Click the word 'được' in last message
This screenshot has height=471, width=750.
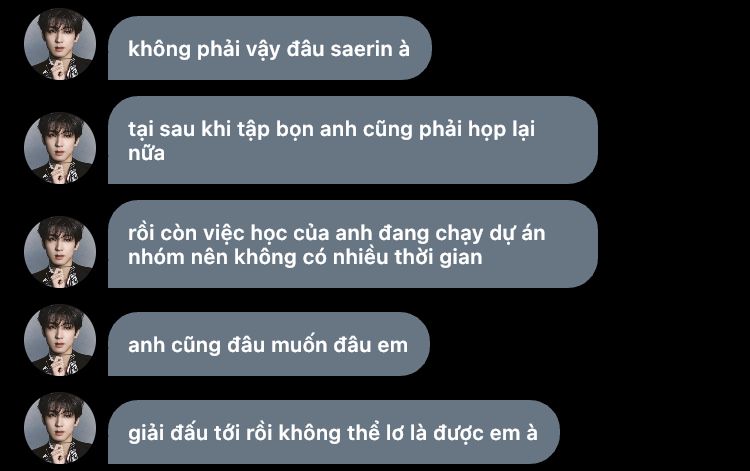pos(459,434)
